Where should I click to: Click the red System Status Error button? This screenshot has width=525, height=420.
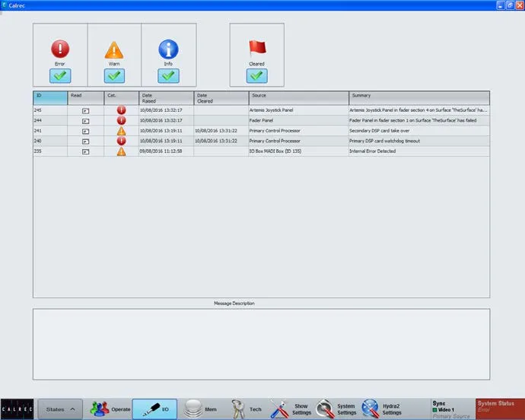click(x=500, y=409)
